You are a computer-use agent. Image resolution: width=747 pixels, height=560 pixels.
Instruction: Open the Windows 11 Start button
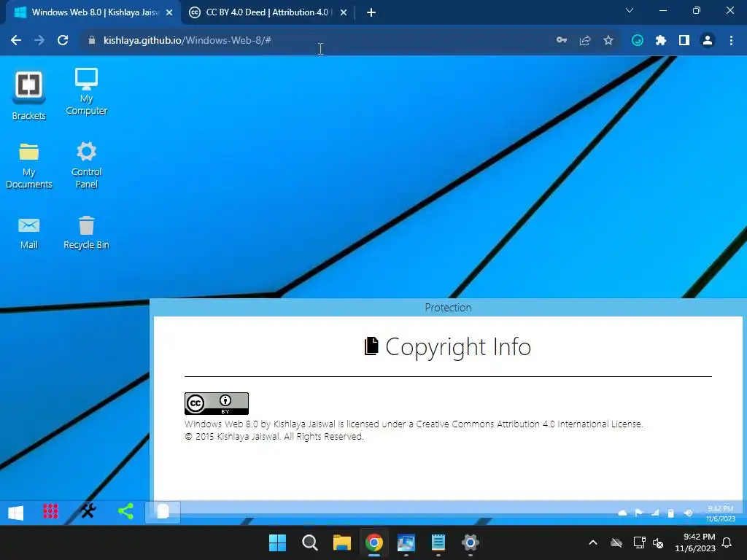277,542
